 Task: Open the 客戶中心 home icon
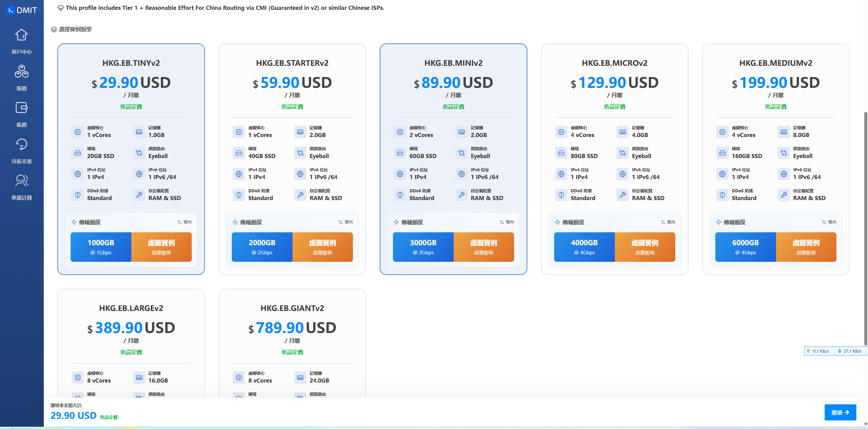point(21,35)
